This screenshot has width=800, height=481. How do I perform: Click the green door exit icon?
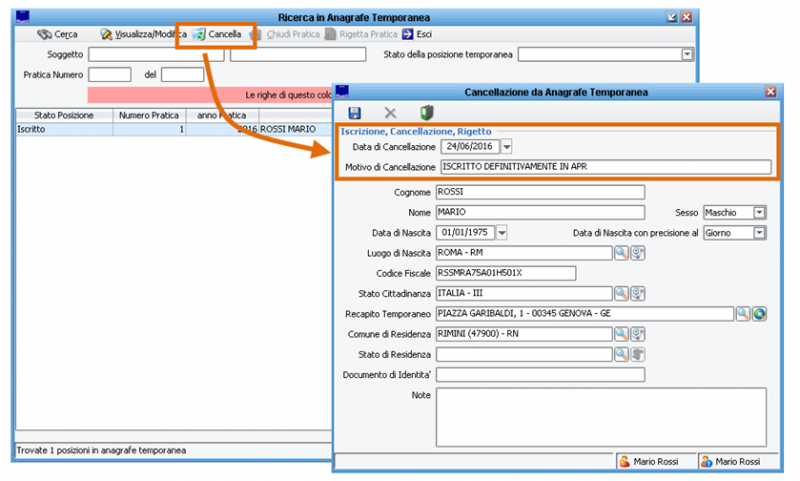[426, 113]
